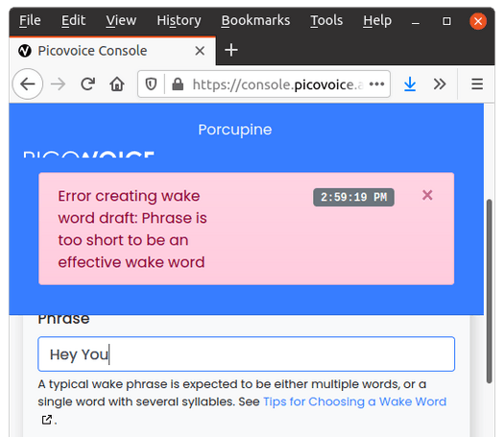Image resolution: width=504 pixels, height=437 pixels.
Task: Close the Picovoice Console tab
Action: [200, 51]
